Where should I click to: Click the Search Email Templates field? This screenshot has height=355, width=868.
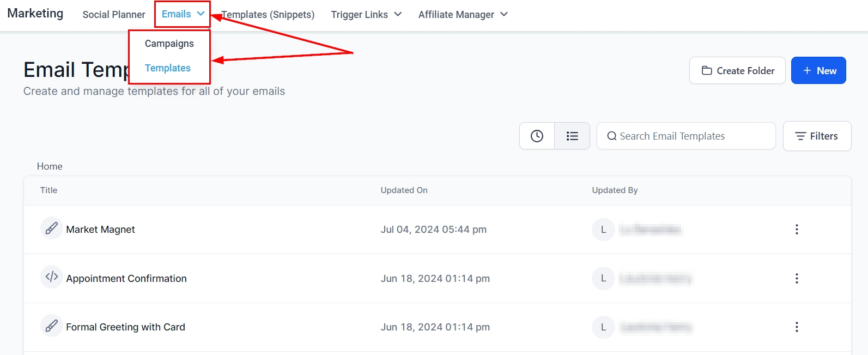coord(687,136)
